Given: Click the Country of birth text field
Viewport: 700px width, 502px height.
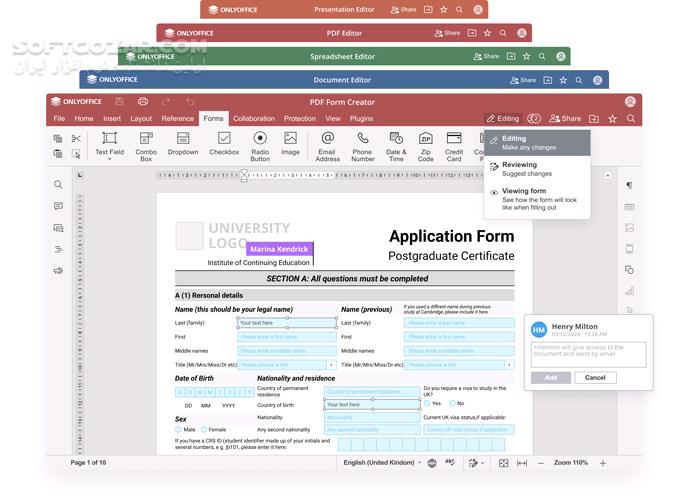Looking at the screenshot, I should coord(372,405).
